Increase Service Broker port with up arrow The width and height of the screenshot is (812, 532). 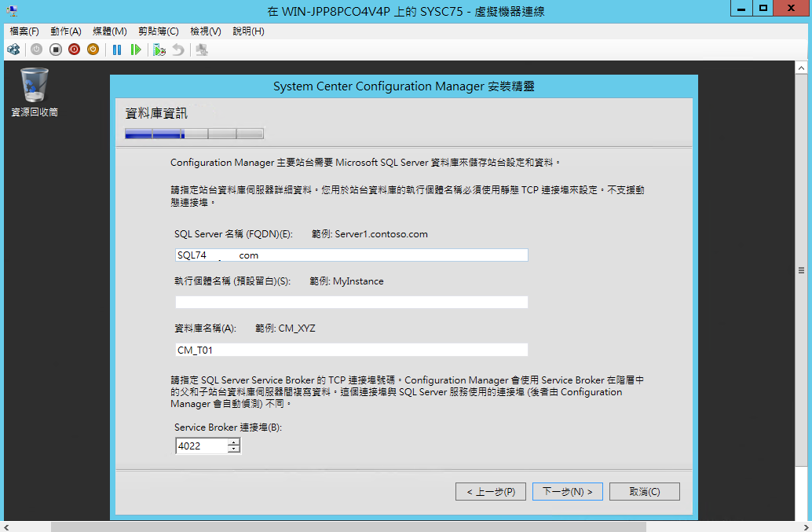point(234,442)
